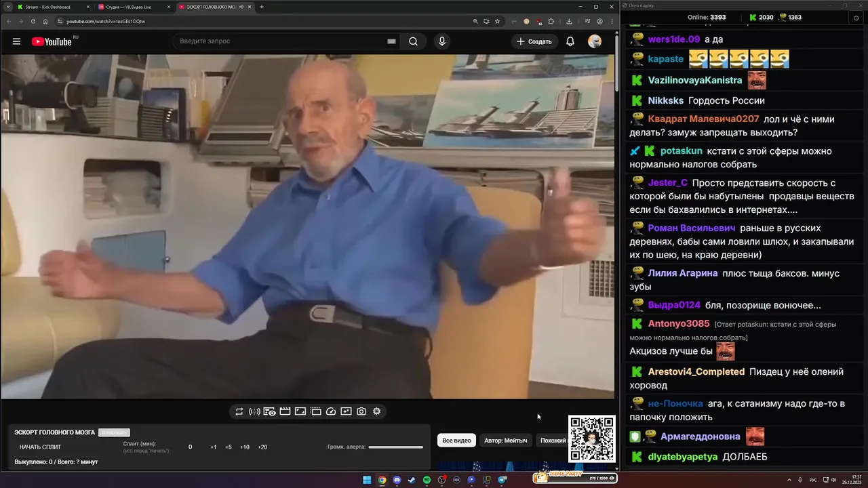Screen dimensions: 868x488
Task: Click the Kick viewer count 2030
Action: (766, 18)
